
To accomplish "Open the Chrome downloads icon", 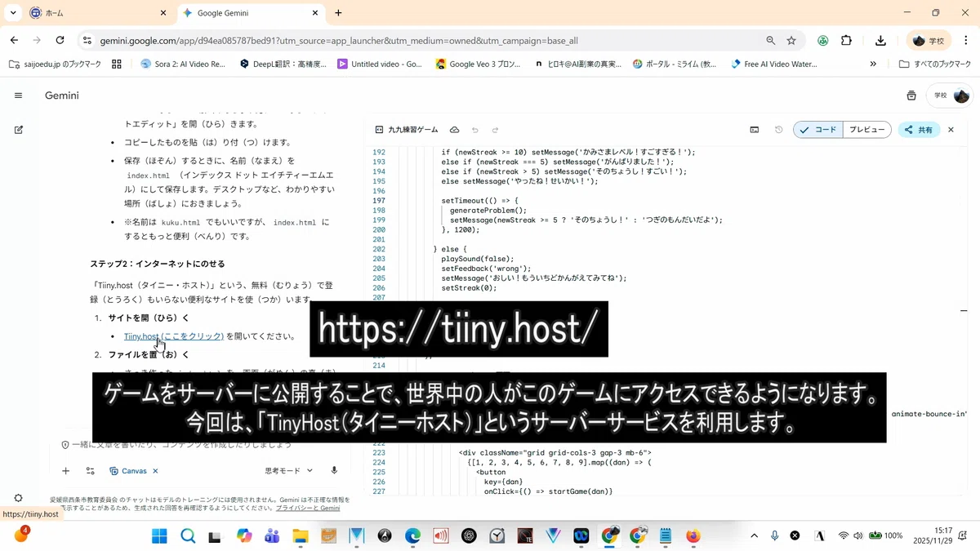I will (x=880, y=40).
